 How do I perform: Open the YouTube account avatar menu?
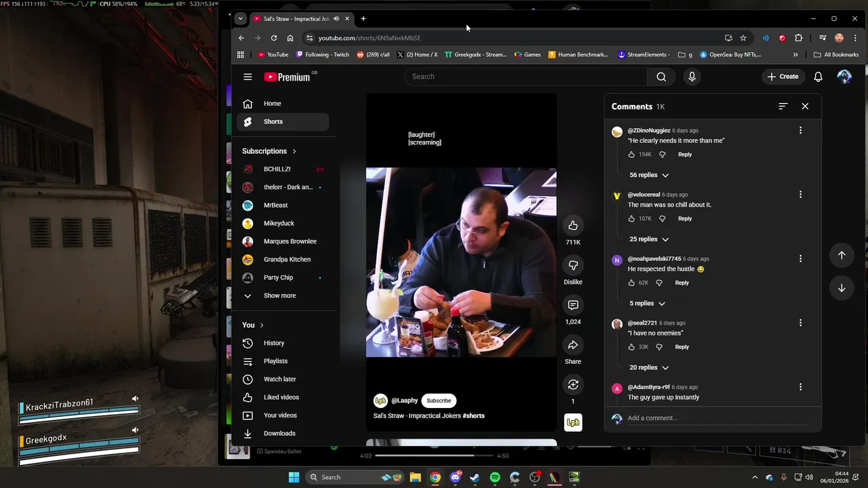[x=844, y=77]
